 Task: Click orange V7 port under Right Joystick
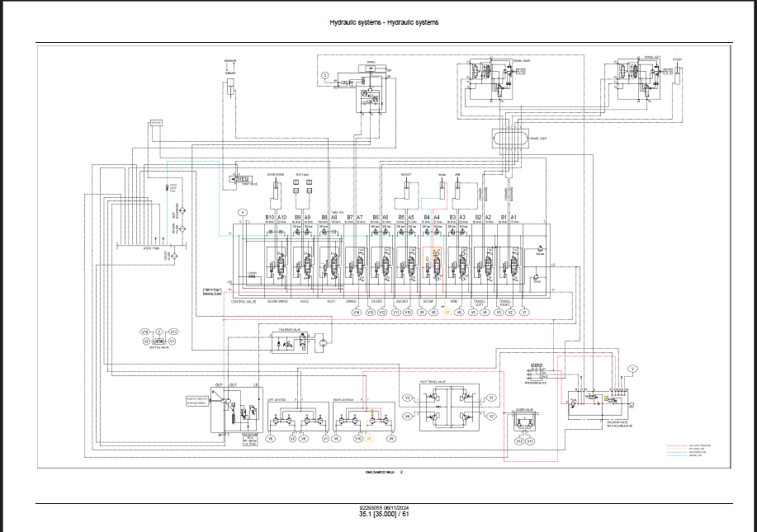point(370,440)
